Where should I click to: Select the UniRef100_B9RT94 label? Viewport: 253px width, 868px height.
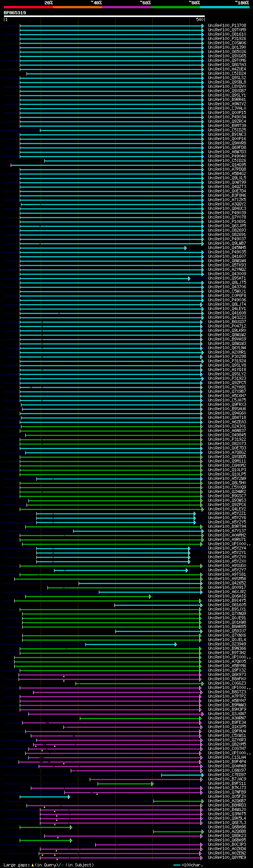click(x=227, y=527)
